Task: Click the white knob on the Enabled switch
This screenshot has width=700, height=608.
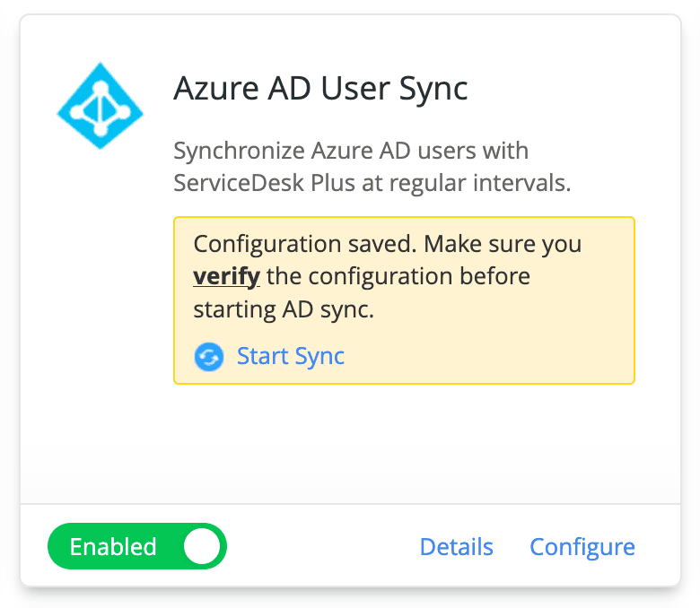Action: 202,547
